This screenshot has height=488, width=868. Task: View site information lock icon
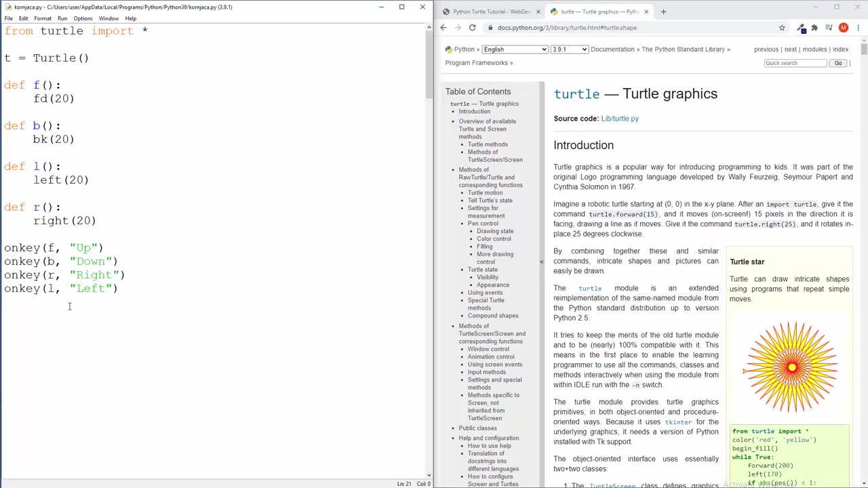[491, 28]
